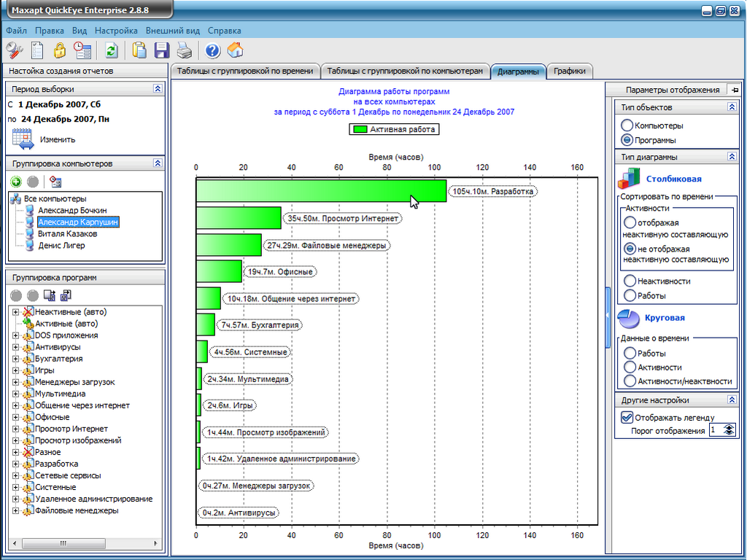Adjust the Порог отображения spinner arrows
Screen dimensions: 747x560
pos(728,430)
